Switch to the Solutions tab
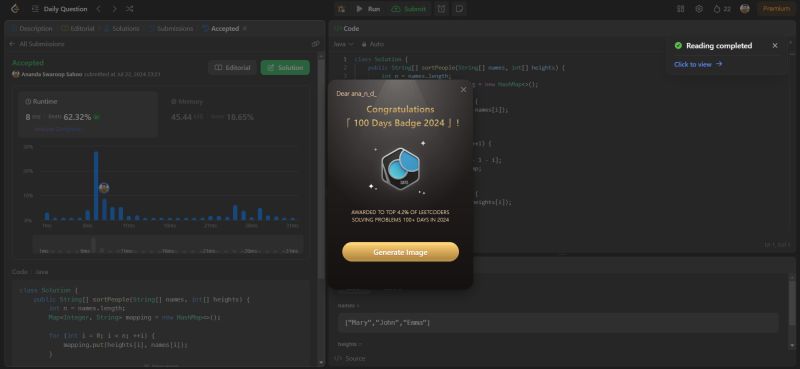The image size is (800, 369). pos(122,29)
